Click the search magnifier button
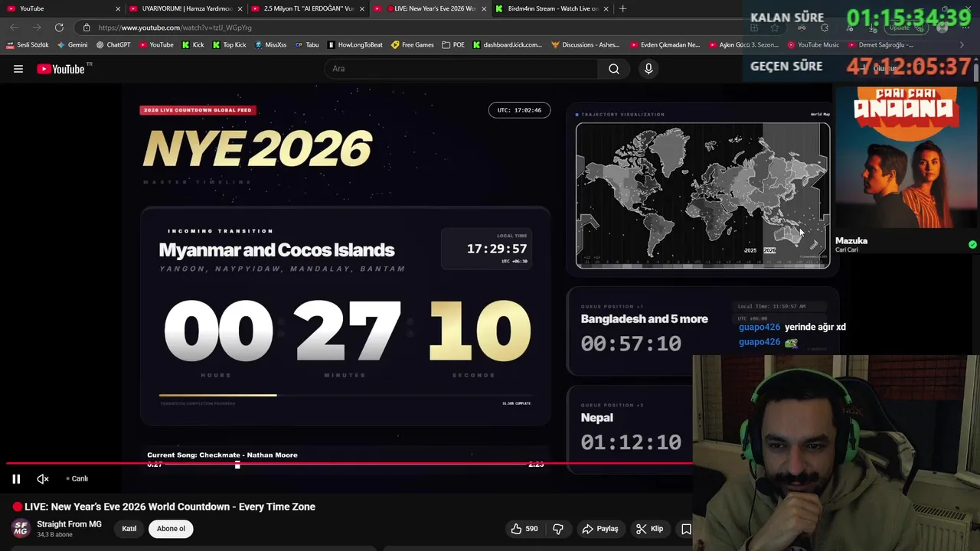Image resolution: width=980 pixels, height=551 pixels. pos(614,69)
